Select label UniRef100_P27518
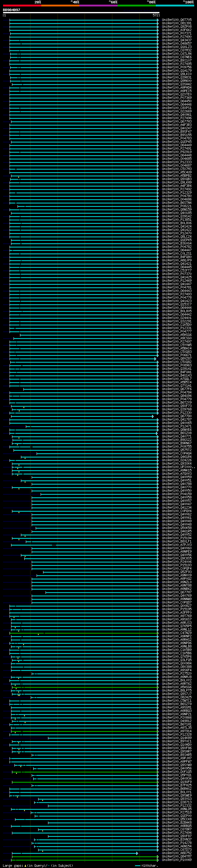Image resolution: width=197 pixels, height=868 pixels. point(177,813)
